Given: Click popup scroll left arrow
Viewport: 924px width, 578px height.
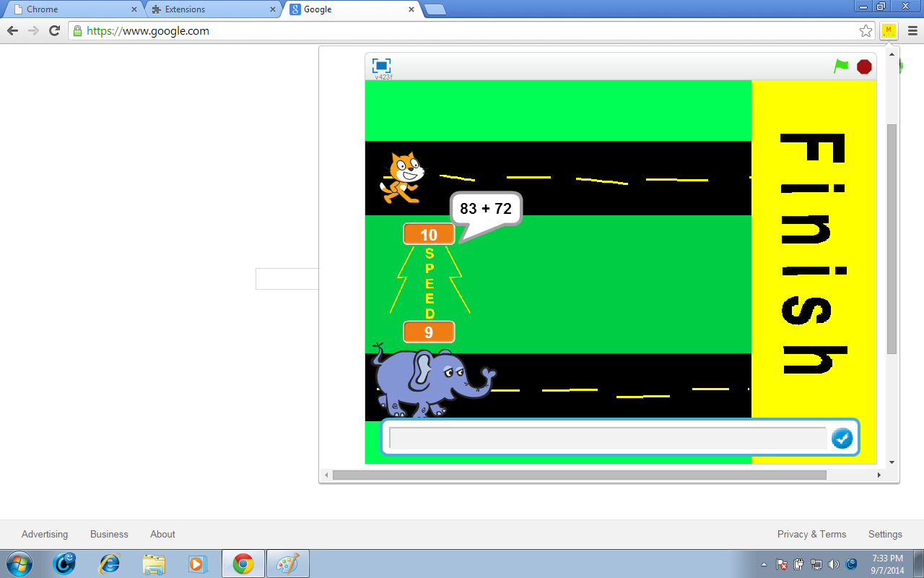Looking at the screenshot, I should pyautogui.click(x=326, y=475).
